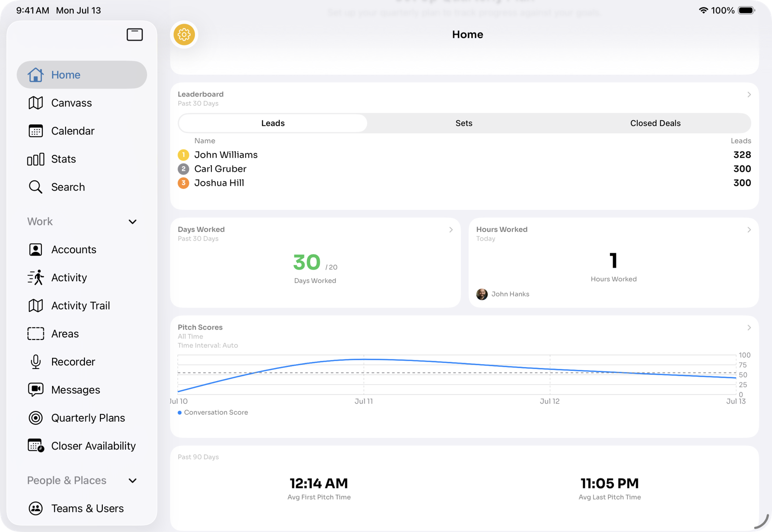Click the grey rank 2 badge
Screen dimensions: 772x532
click(x=183, y=169)
